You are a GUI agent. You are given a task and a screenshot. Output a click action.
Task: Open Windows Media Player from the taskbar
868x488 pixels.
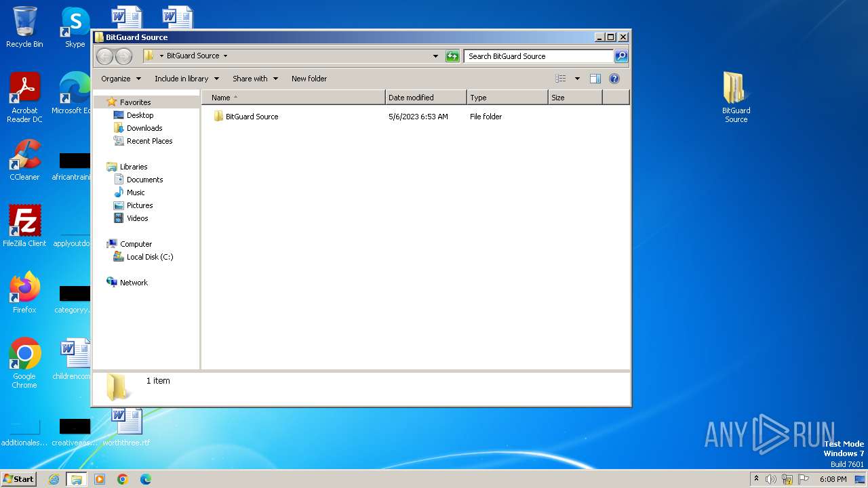tap(100, 479)
